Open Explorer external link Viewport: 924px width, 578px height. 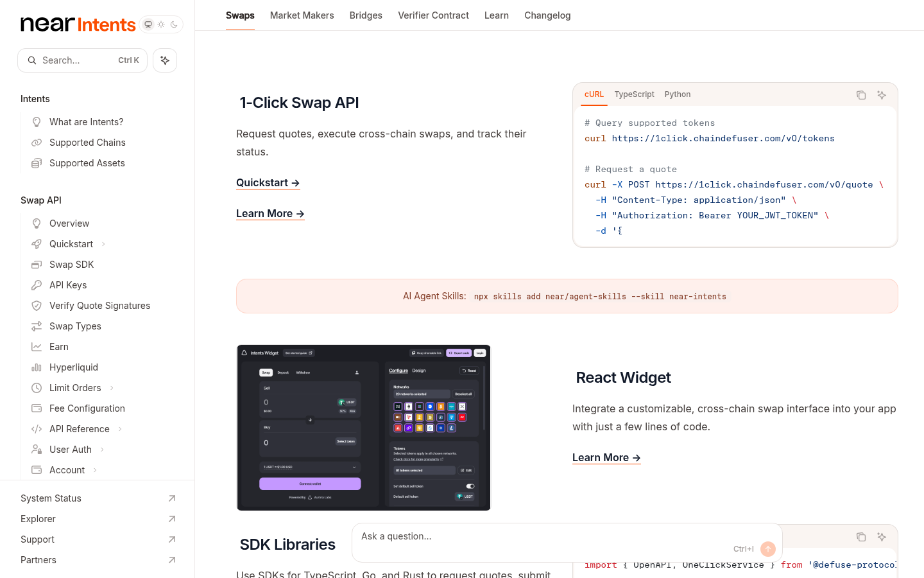(98, 519)
